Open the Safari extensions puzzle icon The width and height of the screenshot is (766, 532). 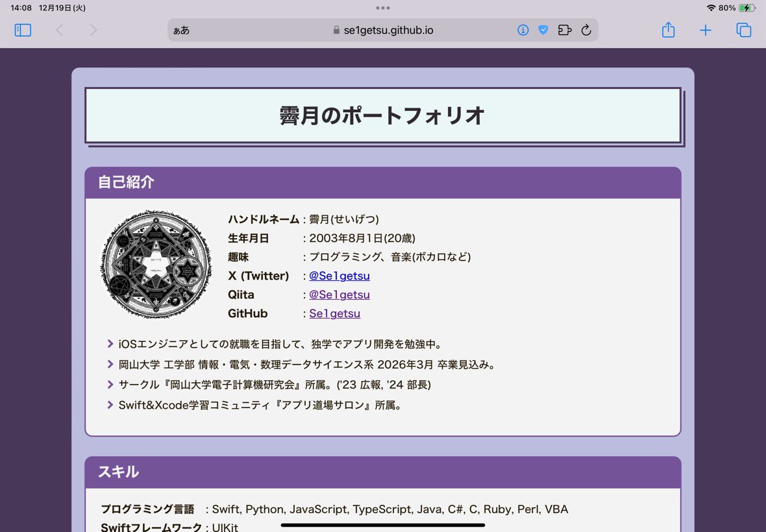(x=565, y=30)
